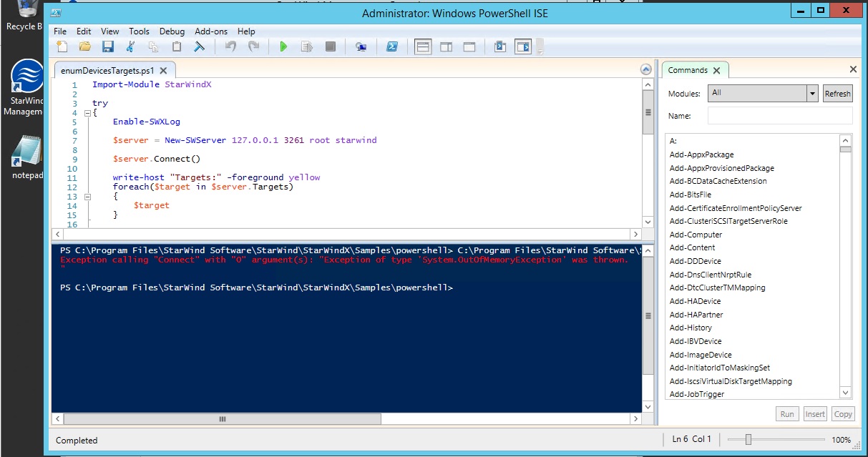
Task: Stop operation with the square stop icon
Action: tap(330, 46)
